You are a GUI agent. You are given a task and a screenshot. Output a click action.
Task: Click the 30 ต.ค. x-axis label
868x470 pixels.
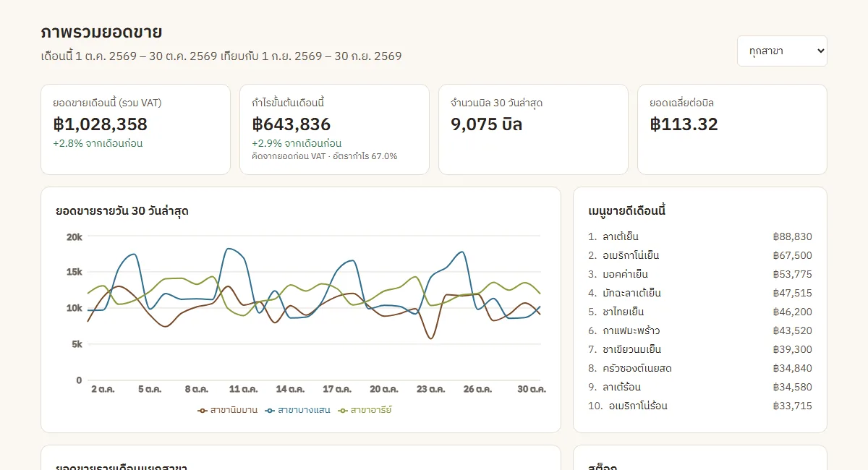pos(532,389)
